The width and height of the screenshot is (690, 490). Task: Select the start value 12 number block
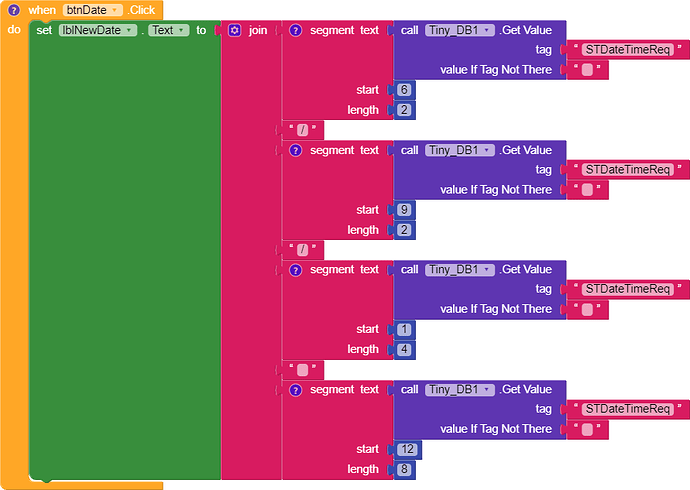[407, 449]
